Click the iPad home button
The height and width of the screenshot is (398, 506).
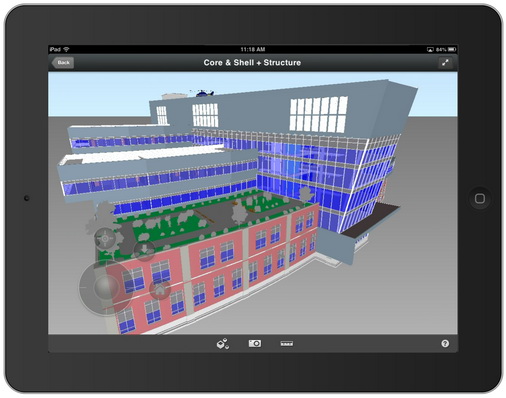click(x=480, y=199)
